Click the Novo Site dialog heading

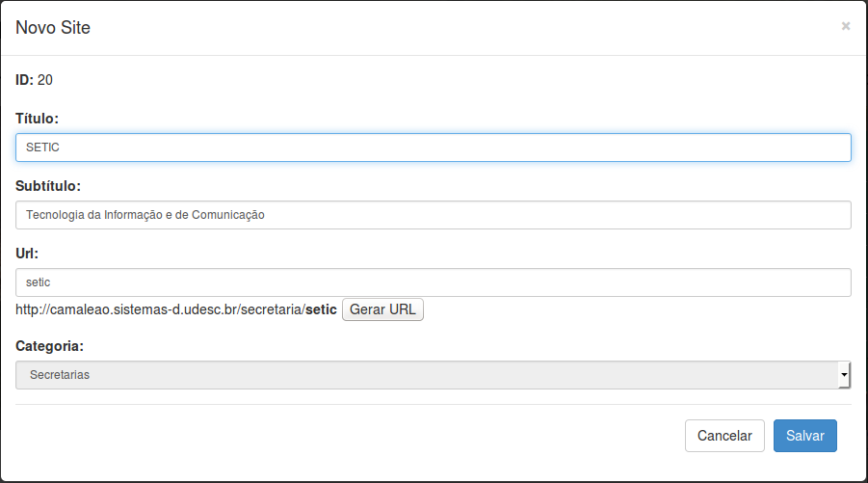tap(53, 28)
